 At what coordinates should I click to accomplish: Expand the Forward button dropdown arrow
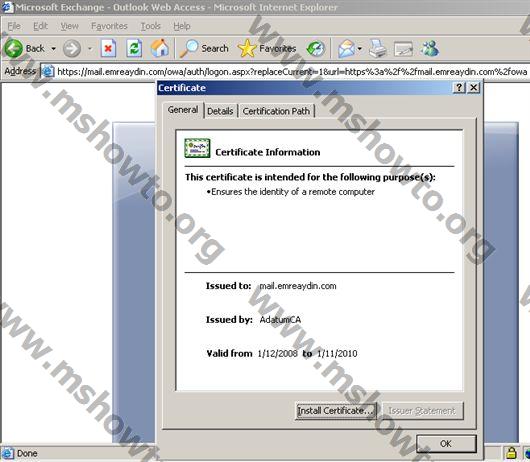pyautogui.click(x=90, y=49)
